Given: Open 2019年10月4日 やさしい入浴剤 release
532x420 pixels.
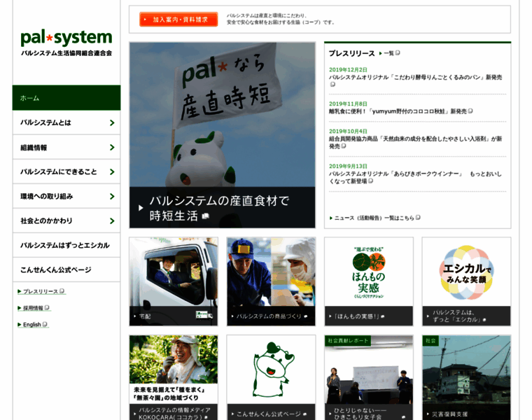Looking at the screenshot, I should click(415, 143).
